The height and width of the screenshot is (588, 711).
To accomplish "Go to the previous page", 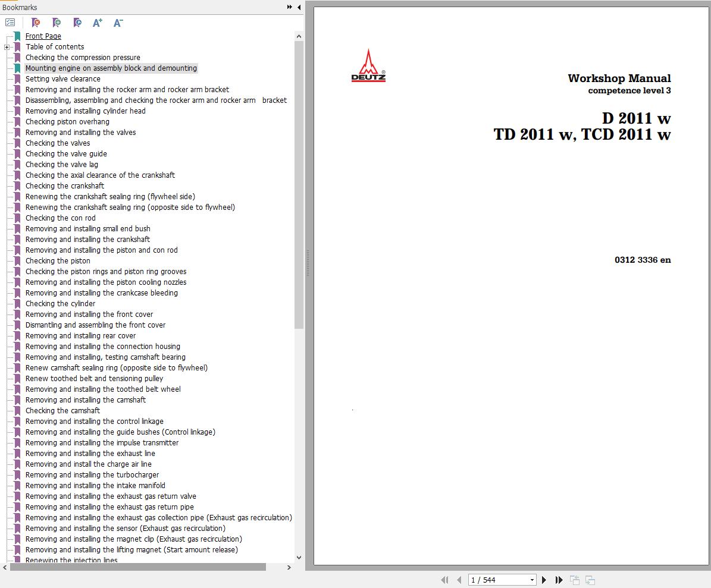I will coord(459,580).
